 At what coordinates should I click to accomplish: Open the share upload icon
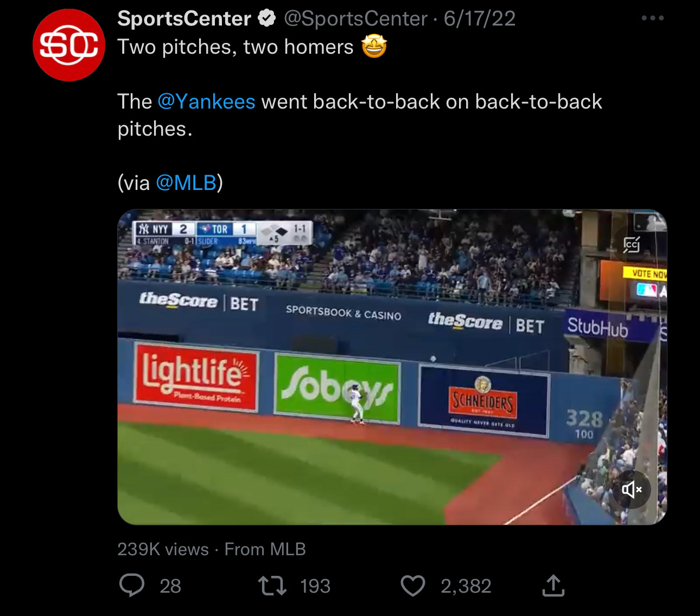pyautogui.click(x=553, y=586)
